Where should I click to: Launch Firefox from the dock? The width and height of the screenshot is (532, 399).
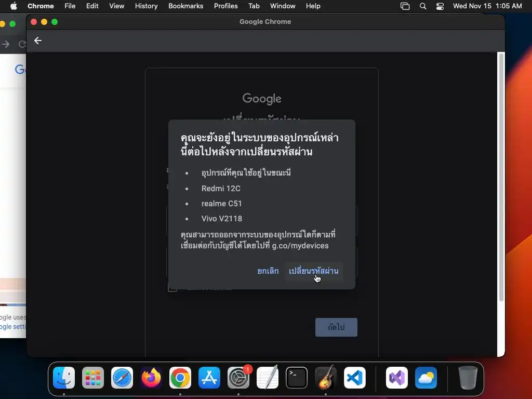click(x=151, y=378)
